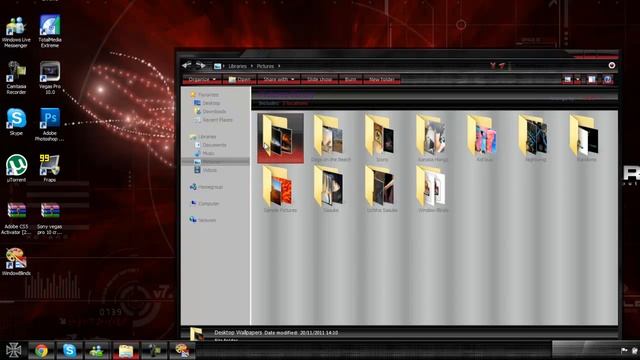
Task: Select the Uchiha Sasuke folder
Action: pyautogui.click(x=382, y=189)
